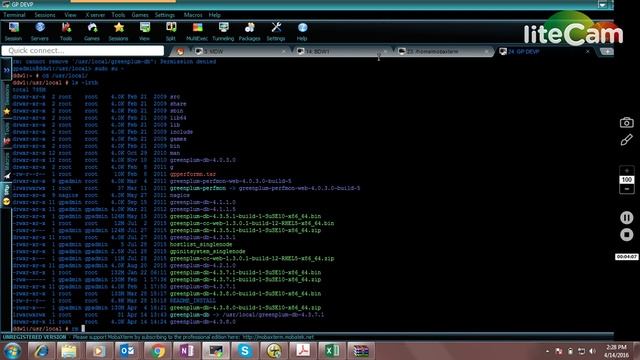Open File Explorer from the taskbar
Screen dimensions: 640x360
tap(69, 351)
